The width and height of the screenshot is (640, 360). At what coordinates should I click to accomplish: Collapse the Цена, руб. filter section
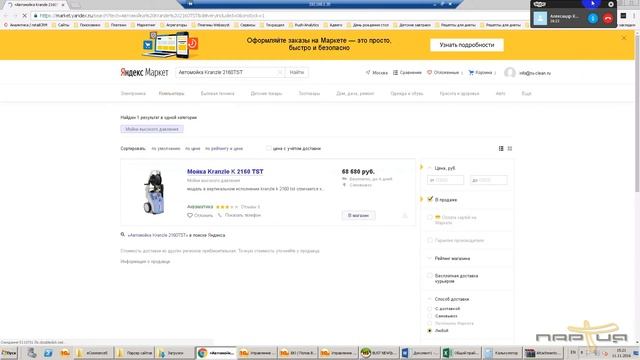[x=429, y=168]
